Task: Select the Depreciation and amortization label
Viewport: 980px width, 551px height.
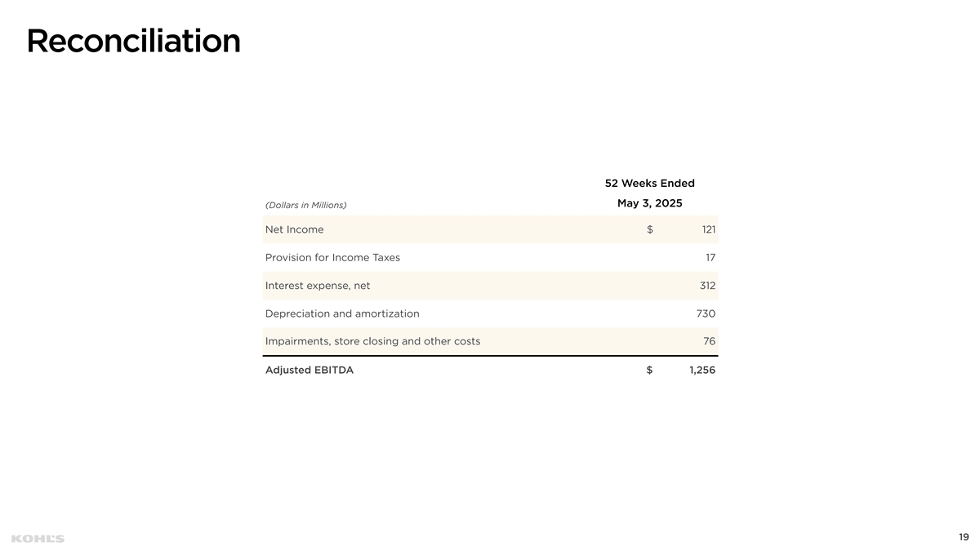Action: 342,313
